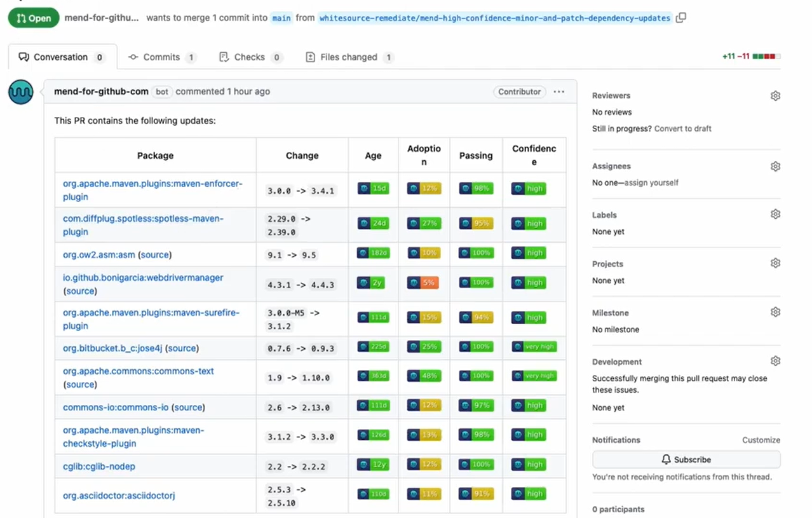
Task: Open the cglib:cglib-nodep package link
Action: 99,467
